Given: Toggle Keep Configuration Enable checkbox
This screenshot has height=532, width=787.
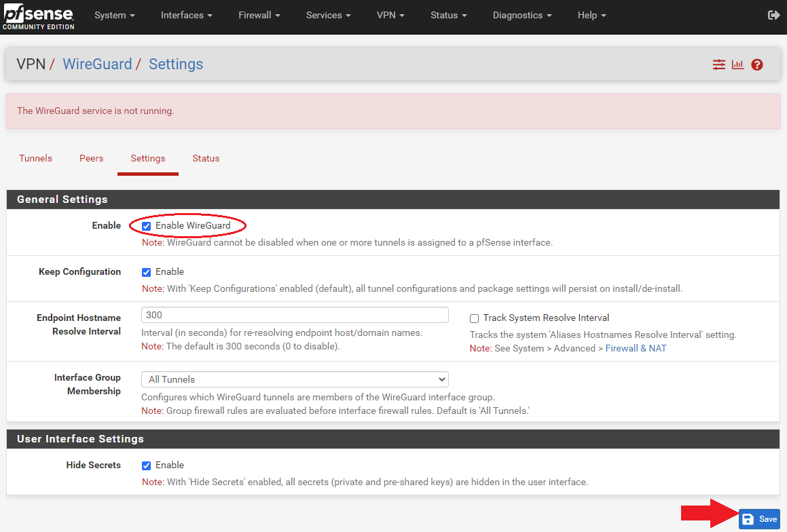Looking at the screenshot, I should tap(146, 272).
